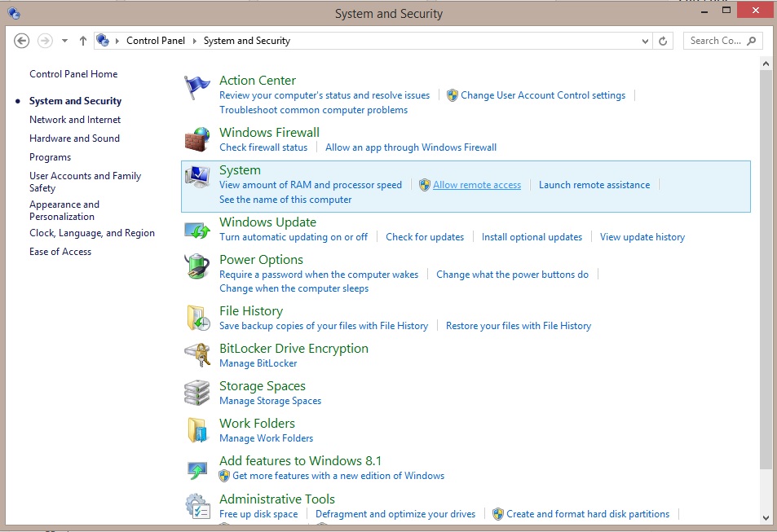Click Save backup copies with File History
Viewport: 777px width, 532px height.
(324, 325)
